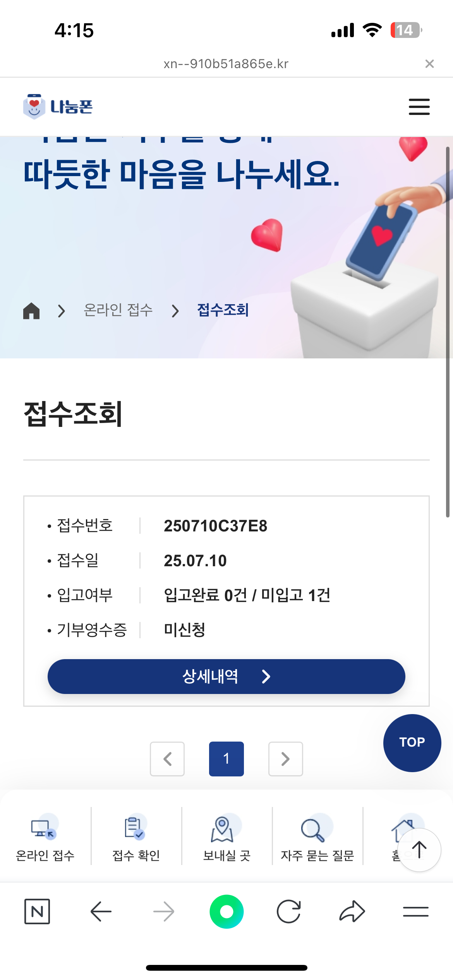Viewport: 453px width, 980px height.
Task: Tap the 나눔폰 logo
Action: pyautogui.click(x=58, y=106)
